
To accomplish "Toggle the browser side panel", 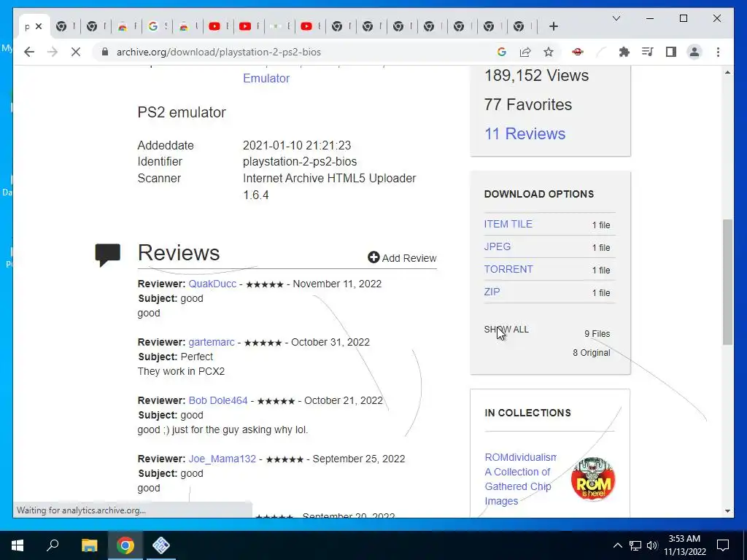I will 671,52.
